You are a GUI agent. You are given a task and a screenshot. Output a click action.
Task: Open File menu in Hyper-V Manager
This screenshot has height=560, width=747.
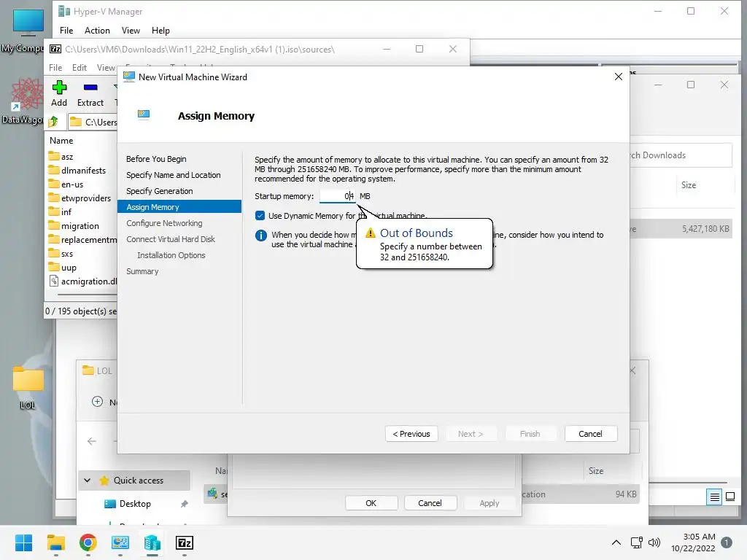click(x=66, y=31)
